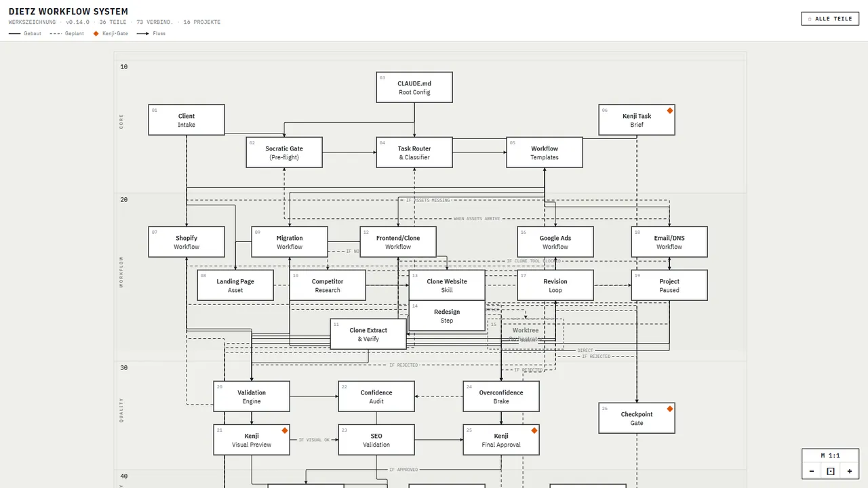Click the IF ASSETS MISSING connector label
This screenshot has width=868, height=488.
pyautogui.click(x=428, y=201)
